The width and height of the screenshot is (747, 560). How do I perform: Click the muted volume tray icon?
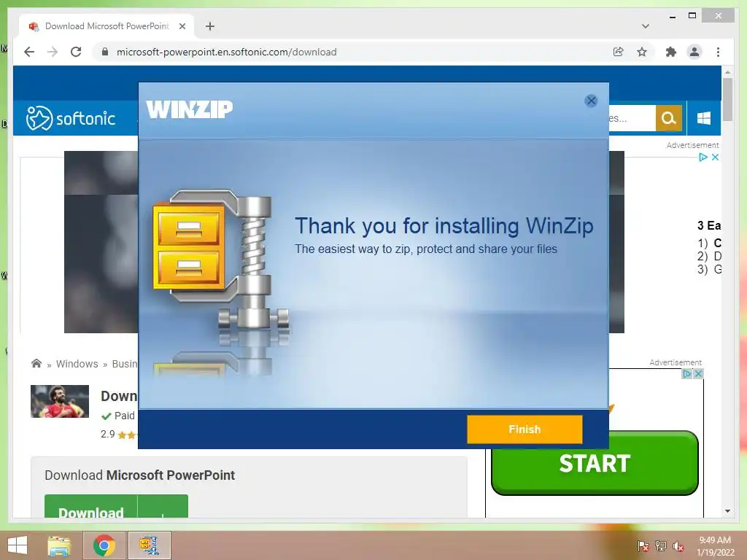click(678, 546)
